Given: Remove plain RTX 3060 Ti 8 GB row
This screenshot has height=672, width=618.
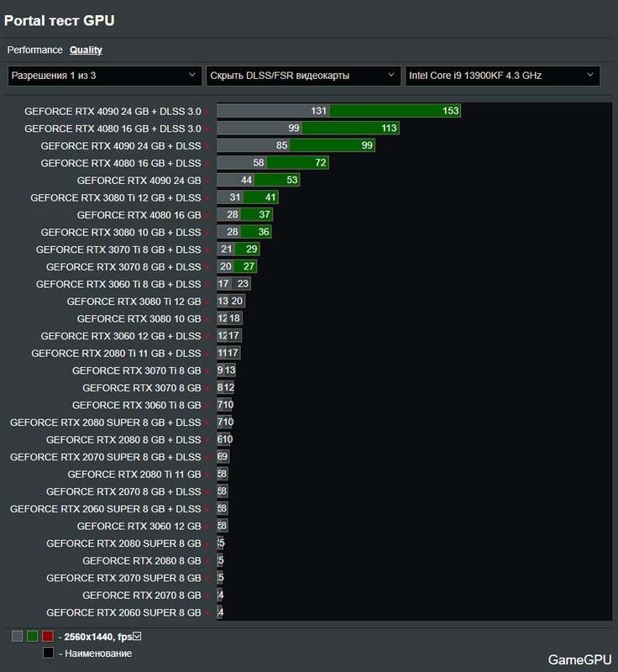Looking at the screenshot, I should tap(207, 406).
